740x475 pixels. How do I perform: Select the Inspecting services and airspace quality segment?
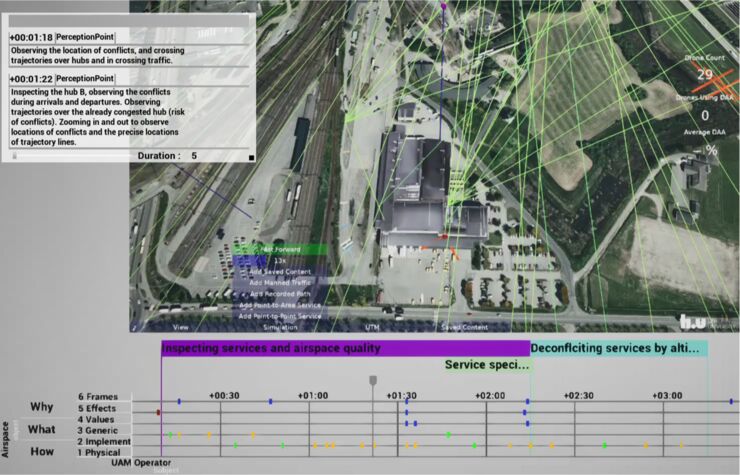click(x=346, y=348)
